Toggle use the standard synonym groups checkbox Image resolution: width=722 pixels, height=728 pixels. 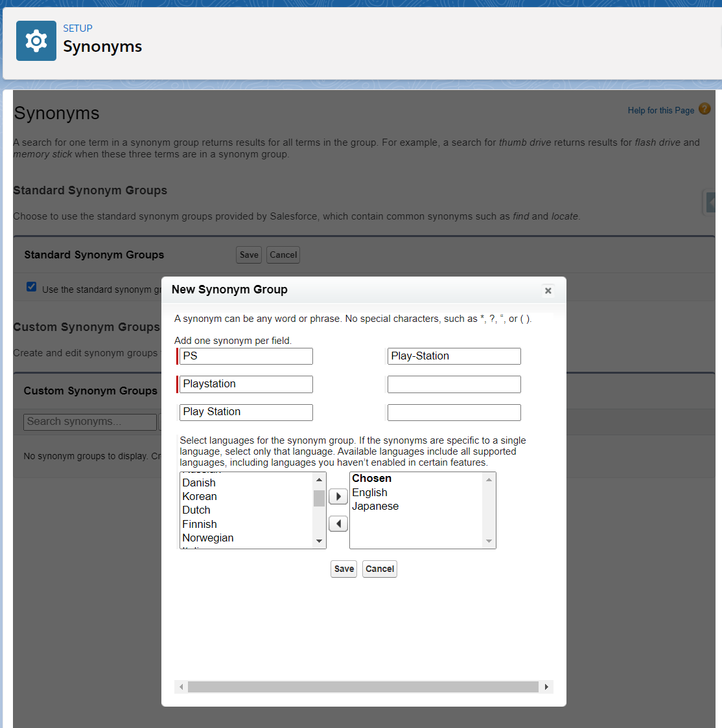coord(32,287)
